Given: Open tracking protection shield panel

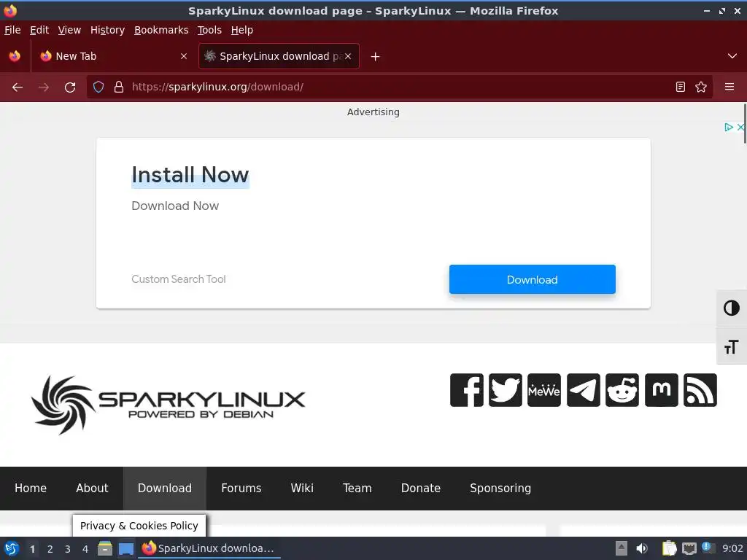Looking at the screenshot, I should click(98, 87).
